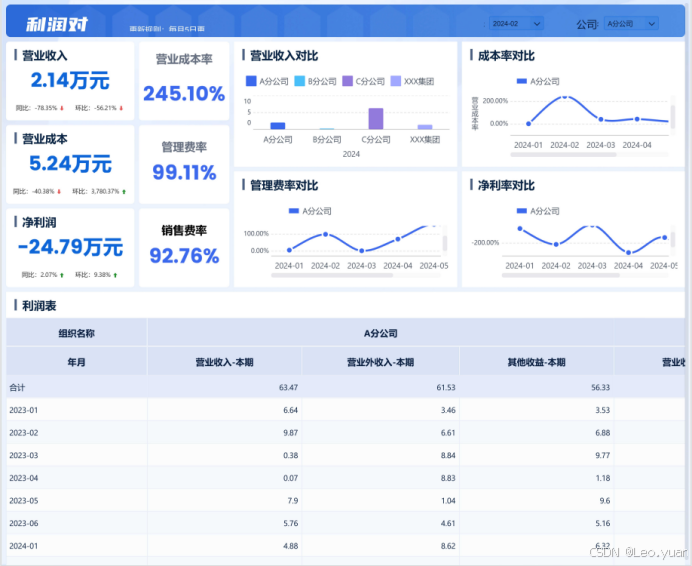This screenshot has height=566, width=692.
Task: Select the 营业收入 2.14万元 card
Action: pos(70,81)
